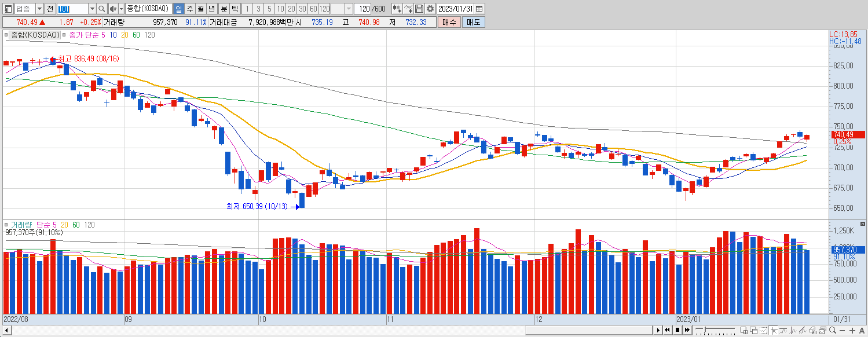Click the right scroll arrow of horizontal scrollbar
The width and height of the screenshot is (868, 337).
tap(658, 331)
